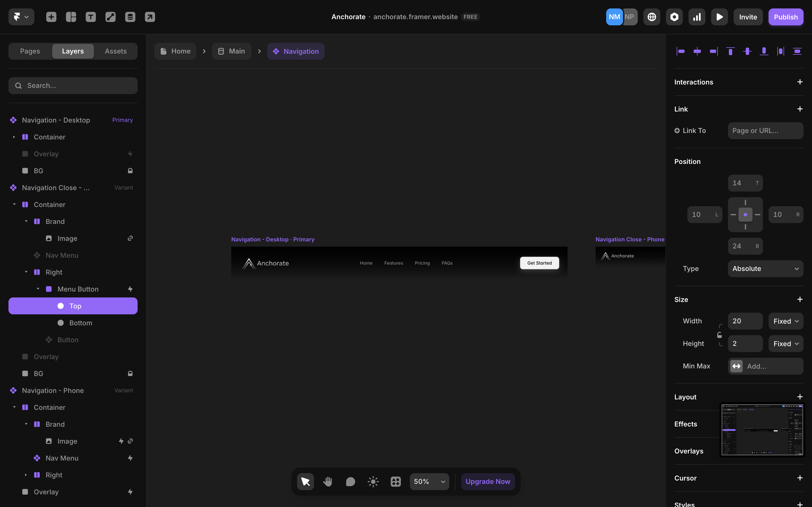Select the comment bubble tool

[350, 482]
